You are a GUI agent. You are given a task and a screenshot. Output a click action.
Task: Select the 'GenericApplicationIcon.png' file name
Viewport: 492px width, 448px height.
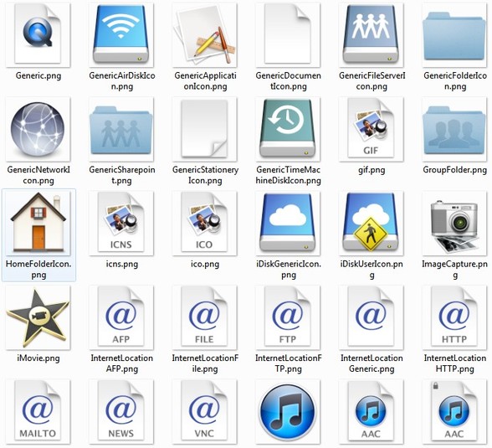(x=205, y=81)
